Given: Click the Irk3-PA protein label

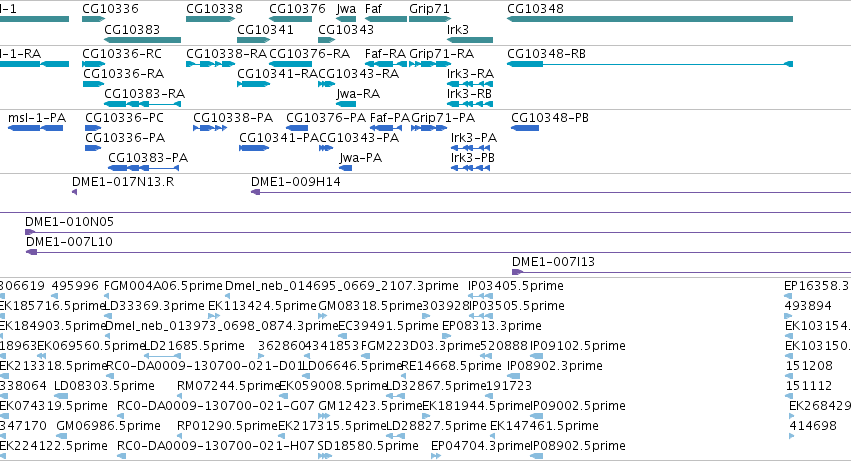Looking at the screenshot, I should pos(474,138).
